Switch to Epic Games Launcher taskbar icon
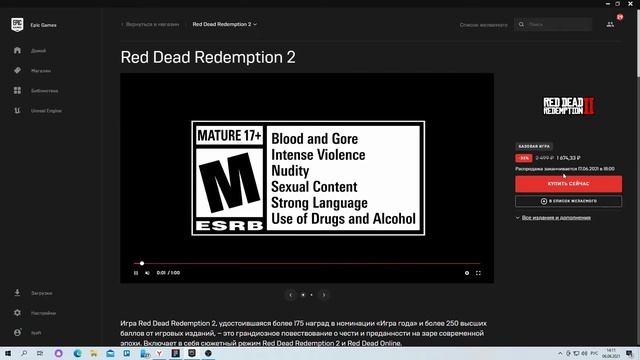The height and width of the screenshot is (360, 640). [x=192, y=353]
